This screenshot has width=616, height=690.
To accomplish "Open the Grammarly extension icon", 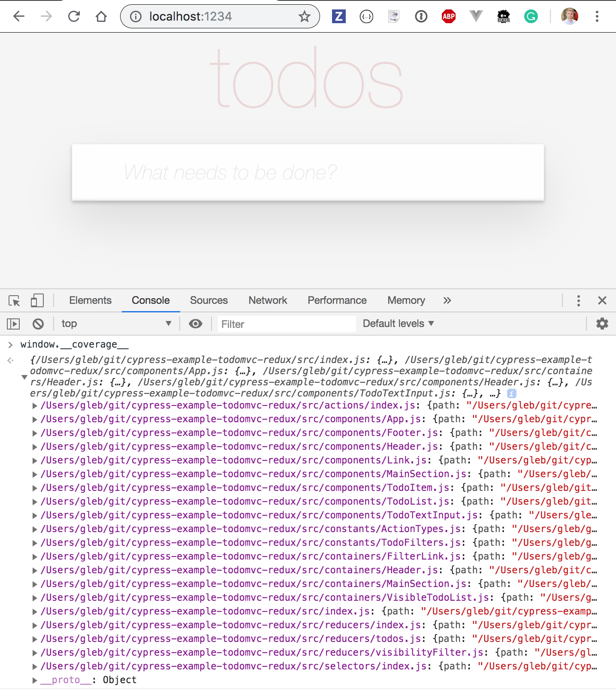I will click(531, 17).
